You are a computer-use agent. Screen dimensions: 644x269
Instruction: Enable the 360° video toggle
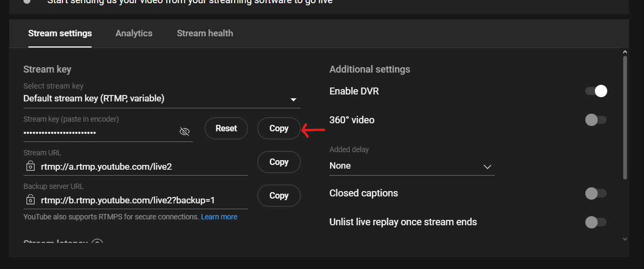[596, 120]
